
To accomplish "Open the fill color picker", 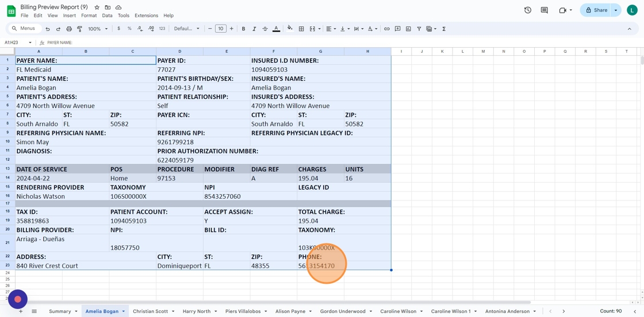I will (290, 29).
